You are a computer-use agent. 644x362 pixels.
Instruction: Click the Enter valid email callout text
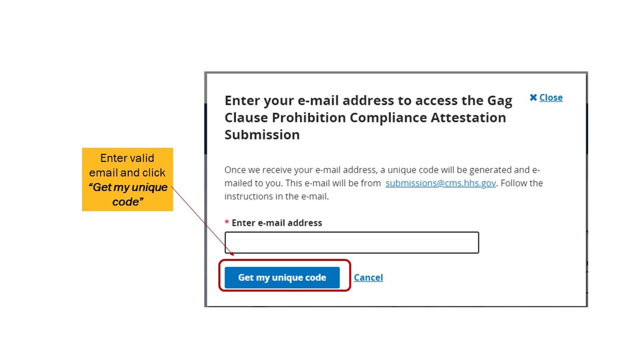pyautogui.click(x=127, y=165)
